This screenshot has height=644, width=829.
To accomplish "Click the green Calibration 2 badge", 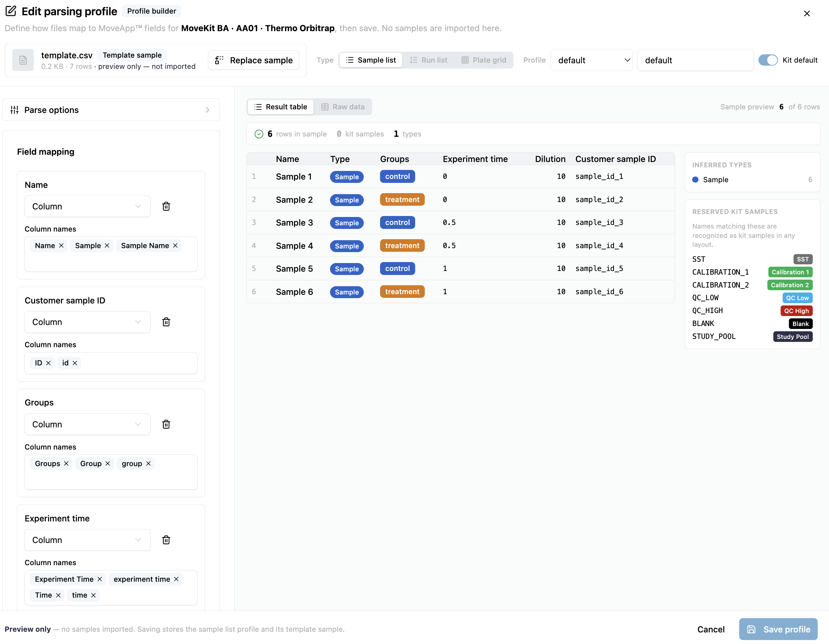I will [x=790, y=285].
